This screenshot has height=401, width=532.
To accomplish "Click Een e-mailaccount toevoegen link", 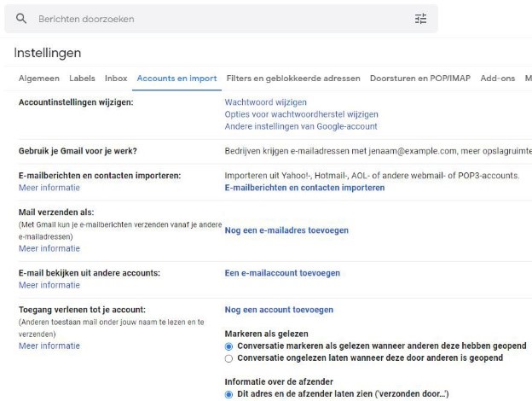I will coord(282,273).
